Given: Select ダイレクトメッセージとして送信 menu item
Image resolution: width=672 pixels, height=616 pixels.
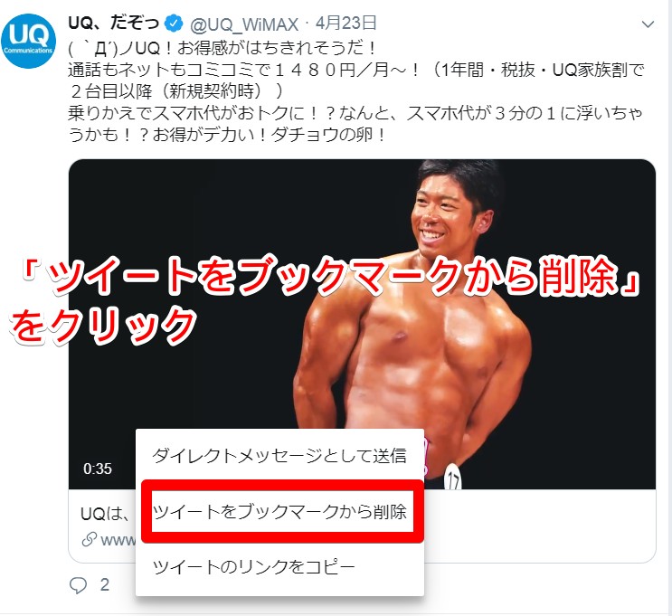Looking at the screenshot, I should [279, 455].
